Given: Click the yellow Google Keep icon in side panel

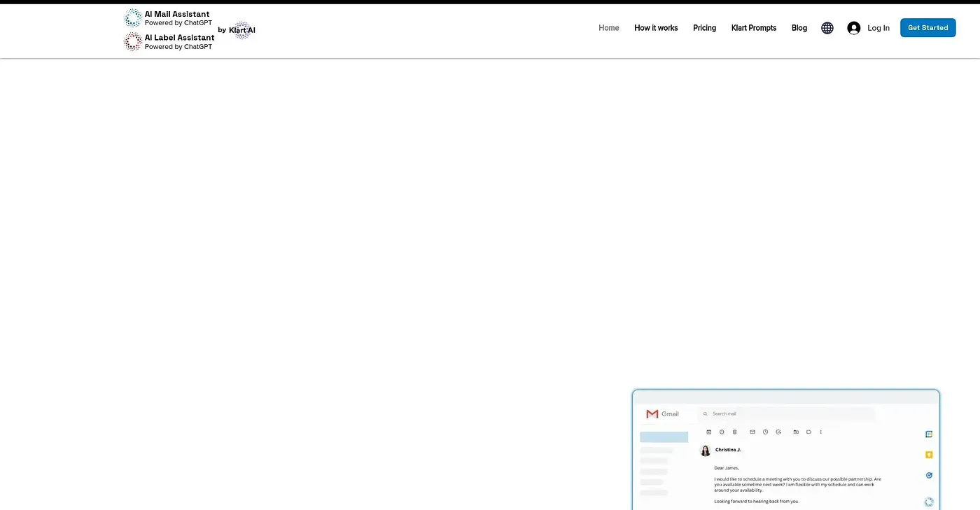Looking at the screenshot, I should 929,455.
